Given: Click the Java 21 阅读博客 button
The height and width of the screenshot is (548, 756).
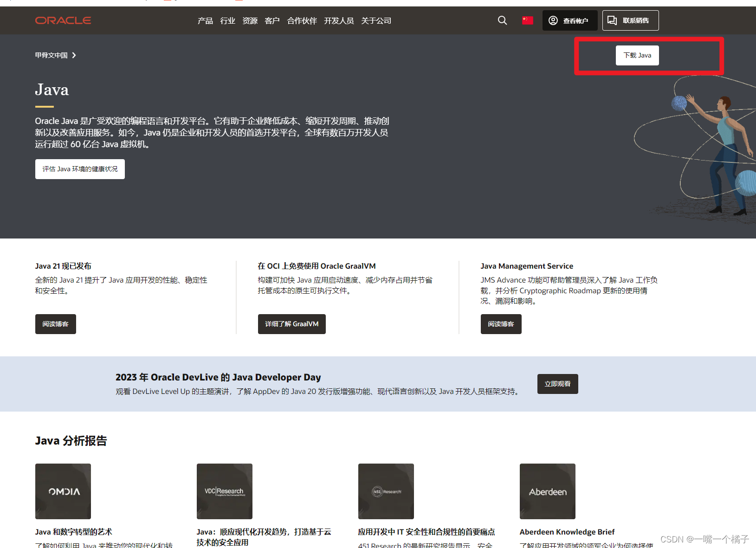Looking at the screenshot, I should (55, 324).
